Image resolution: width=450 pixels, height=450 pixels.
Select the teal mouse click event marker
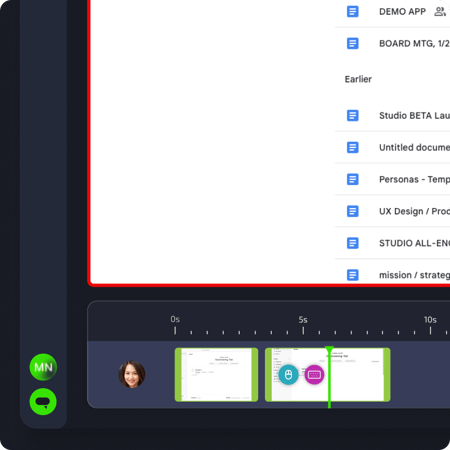click(x=288, y=375)
